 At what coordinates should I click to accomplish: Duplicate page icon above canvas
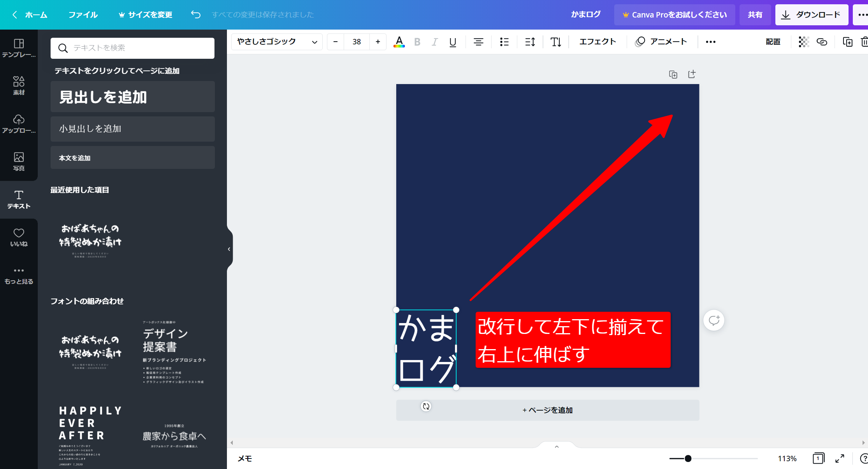(673, 74)
